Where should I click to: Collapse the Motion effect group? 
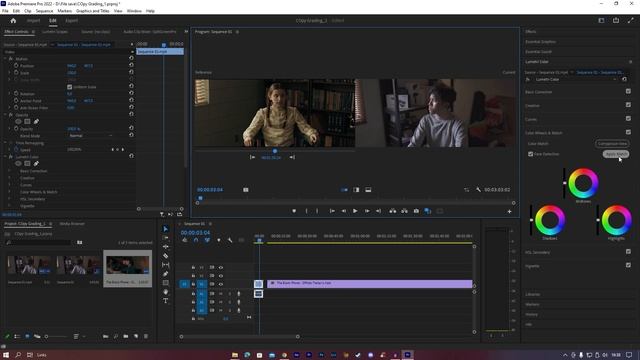click(5, 59)
